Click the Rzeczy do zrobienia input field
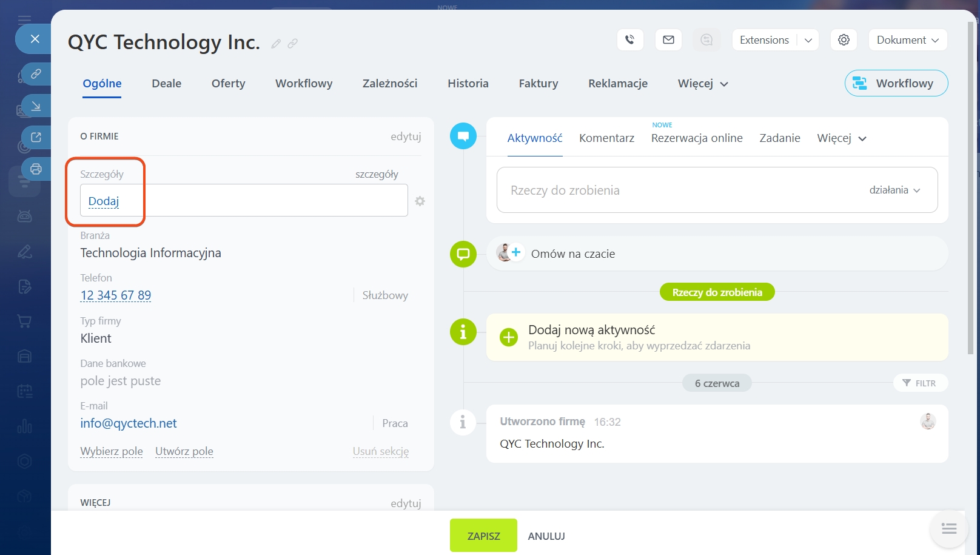Image resolution: width=980 pixels, height=555 pixels. pos(667,190)
